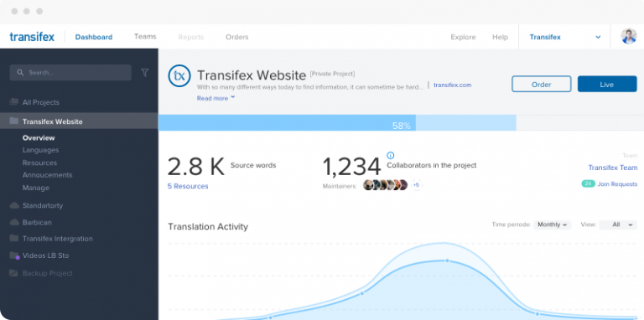Switch to the Teams tab

pyautogui.click(x=145, y=37)
